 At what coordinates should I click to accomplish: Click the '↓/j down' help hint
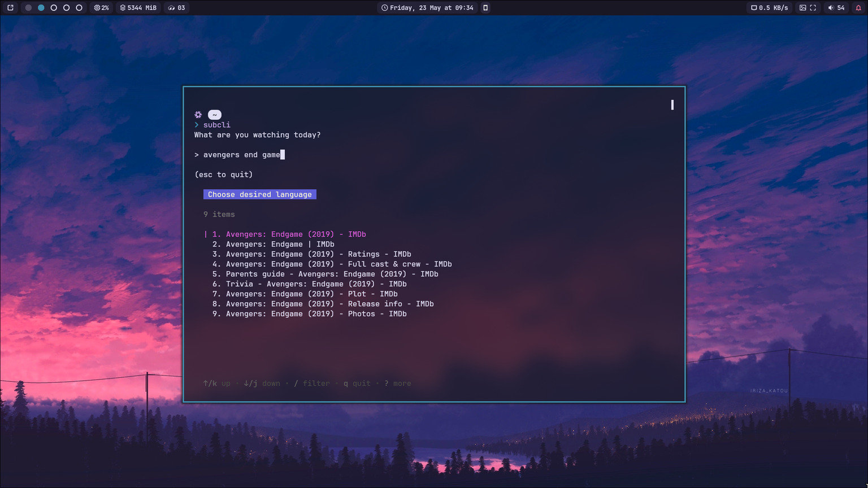[x=262, y=384]
